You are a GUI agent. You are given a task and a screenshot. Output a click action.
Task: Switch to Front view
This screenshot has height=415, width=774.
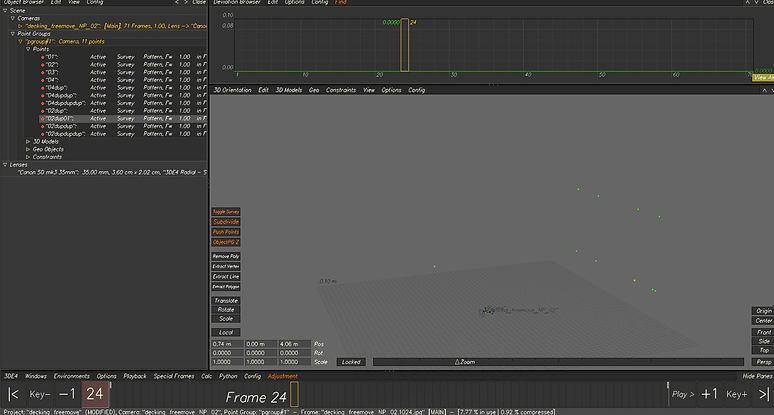pos(763,333)
